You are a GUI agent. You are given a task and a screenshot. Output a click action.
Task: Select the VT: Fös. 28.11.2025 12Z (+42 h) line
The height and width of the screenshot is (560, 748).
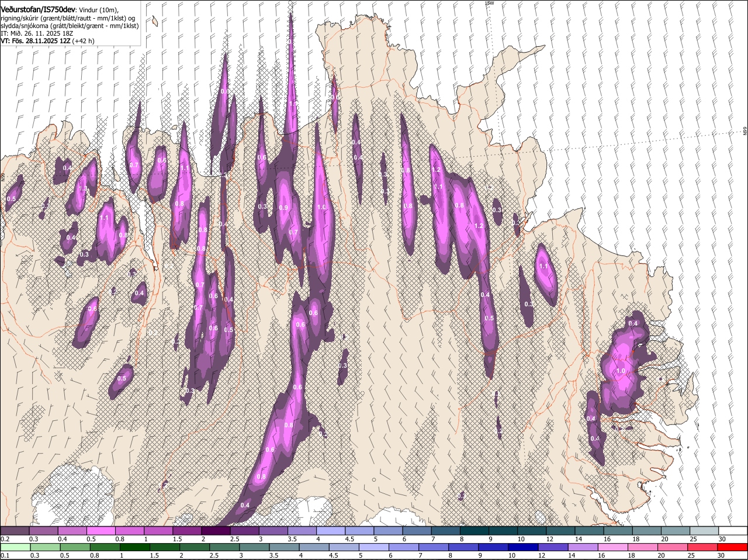coord(47,41)
